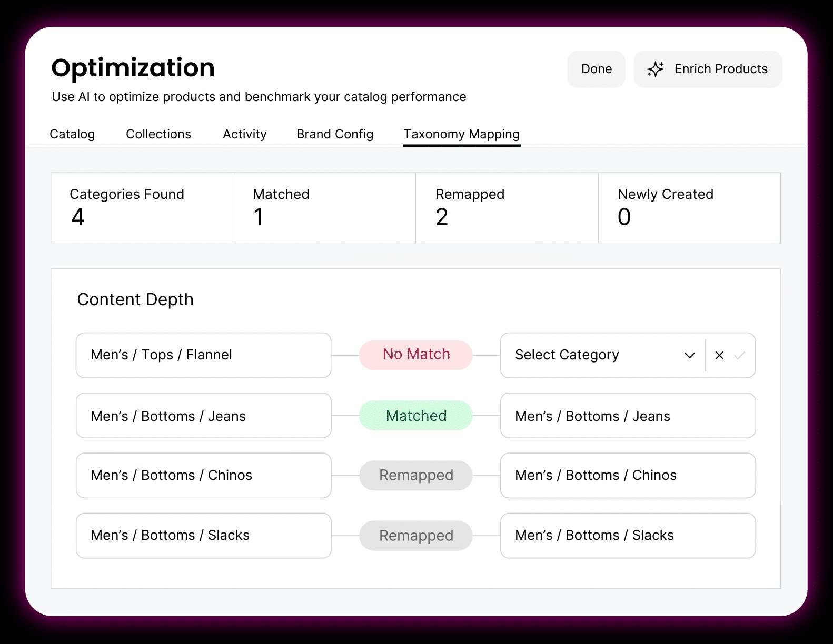Image resolution: width=833 pixels, height=644 pixels.
Task: Click target category Men's / Bottoms / Slacks
Action: (x=628, y=536)
